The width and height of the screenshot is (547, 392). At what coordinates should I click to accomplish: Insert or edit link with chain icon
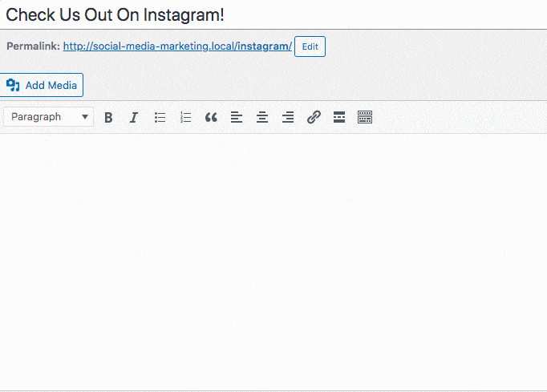click(x=314, y=117)
